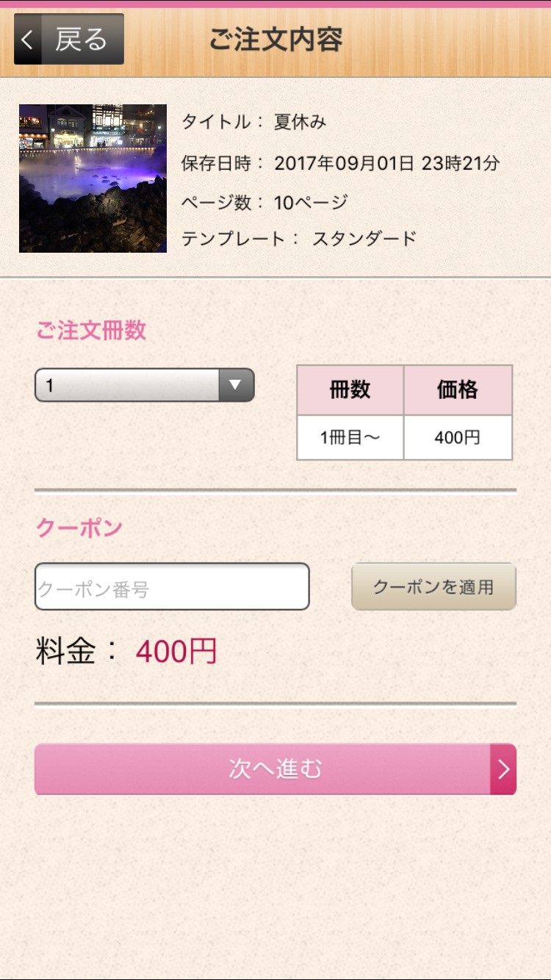
Task: Tap the 料金 total 400円 amount
Action: (176, 652)
